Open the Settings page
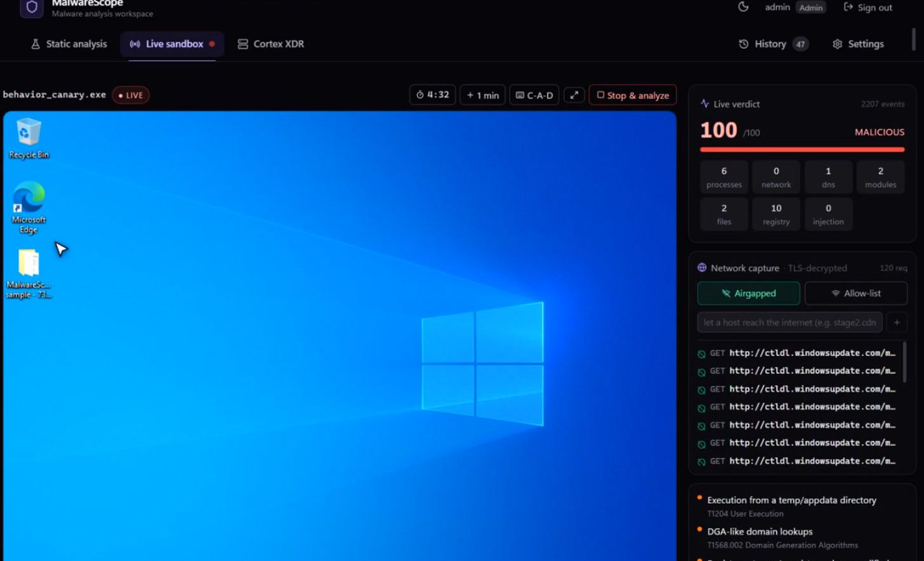924x561 pixels. (x=858, y=44)
